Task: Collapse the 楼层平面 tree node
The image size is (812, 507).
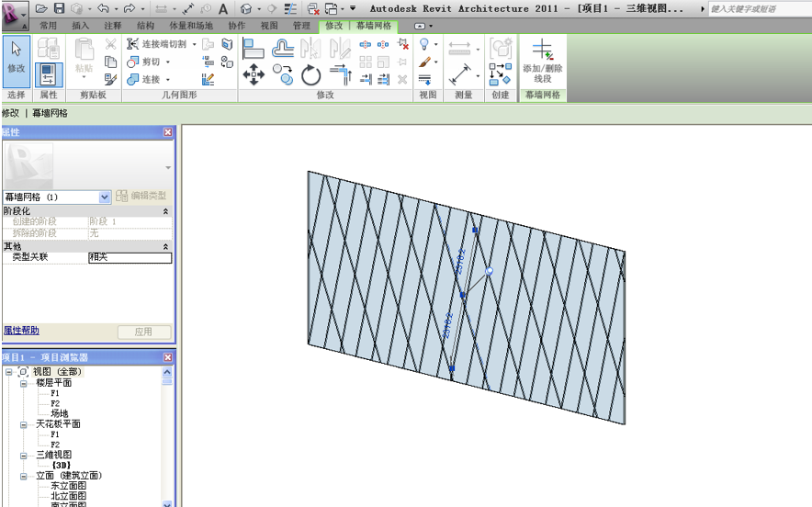Action: pyautogui.click(x=25, y=382)
